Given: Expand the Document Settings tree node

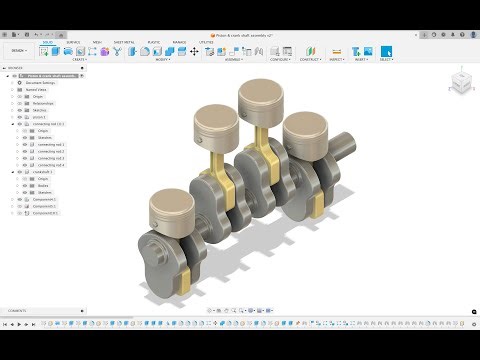Looking at the screenshot, I should click(x=13, y=83).
